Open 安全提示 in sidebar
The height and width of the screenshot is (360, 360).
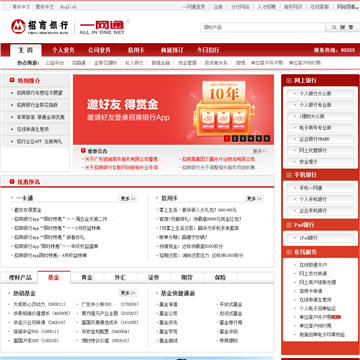[x=320, y=162]
